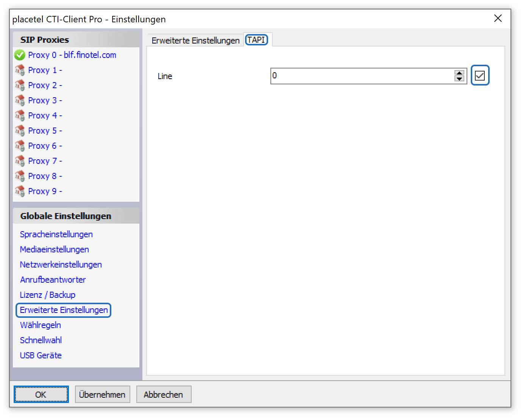The height and width of the screenshot is (420, 523).
Task: Select the Proxy 2 entry
Action: click(45, 86)
